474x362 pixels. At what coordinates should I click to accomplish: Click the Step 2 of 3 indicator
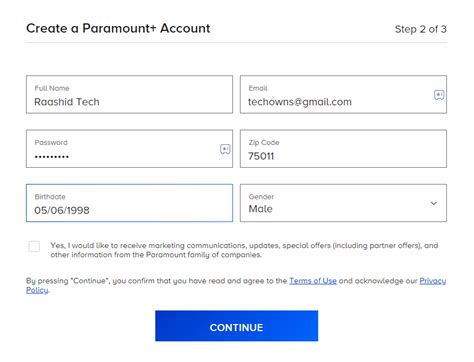tap(421, 29)
